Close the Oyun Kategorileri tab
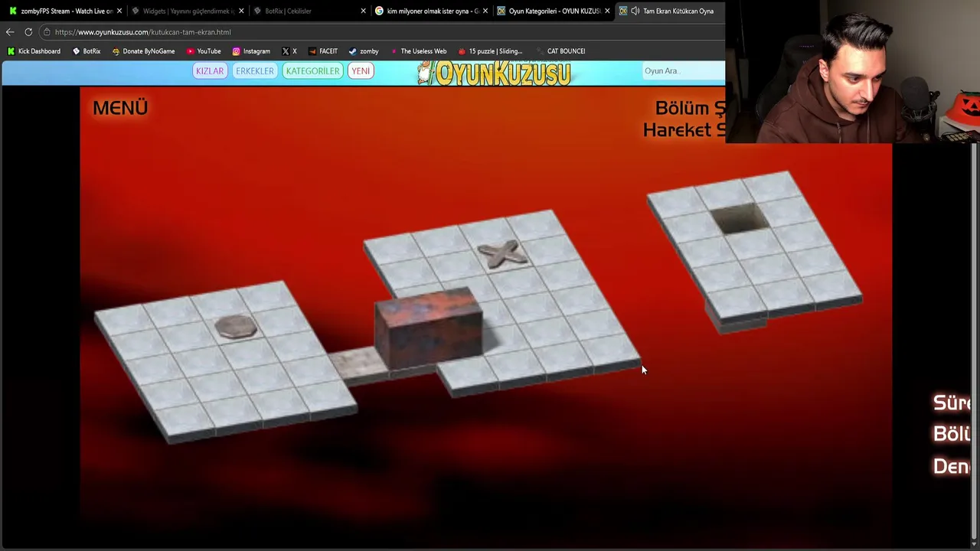The height and width of the screenshot is (551, 980). pyautogui.click(x=607, y=11)
